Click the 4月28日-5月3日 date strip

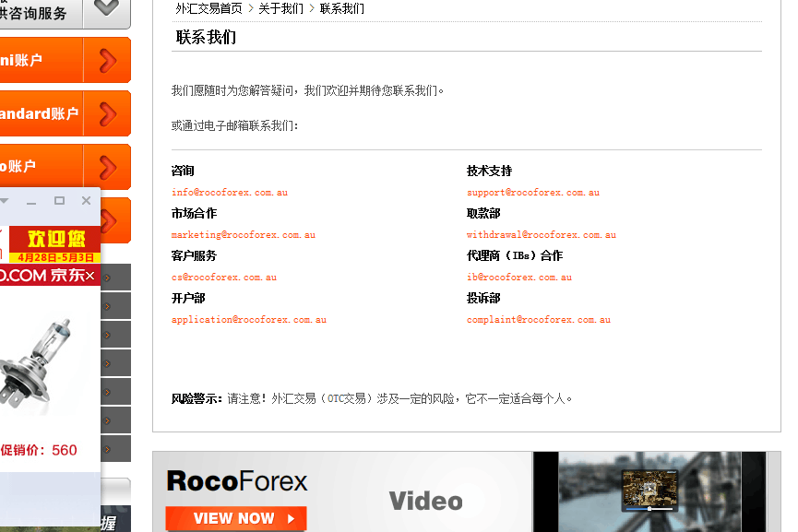pyautogui.click(x=55, y=257)
